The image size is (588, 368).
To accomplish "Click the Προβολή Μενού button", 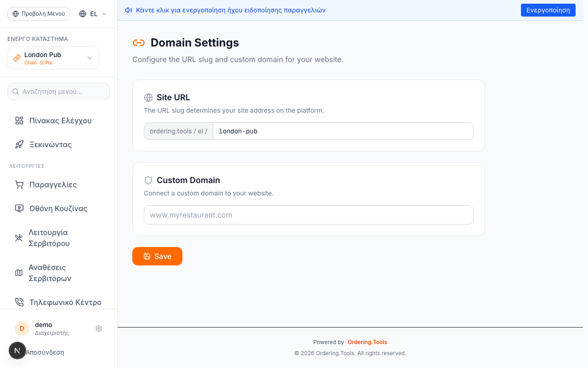I will [x=39, y=14].
